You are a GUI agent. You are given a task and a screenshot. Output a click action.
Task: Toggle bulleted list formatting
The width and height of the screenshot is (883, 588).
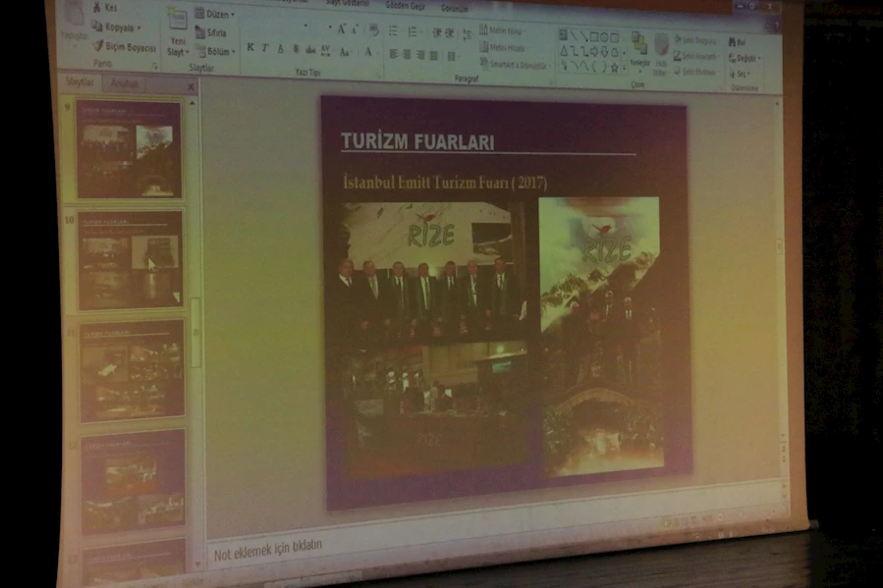click(x=394, y=31)
